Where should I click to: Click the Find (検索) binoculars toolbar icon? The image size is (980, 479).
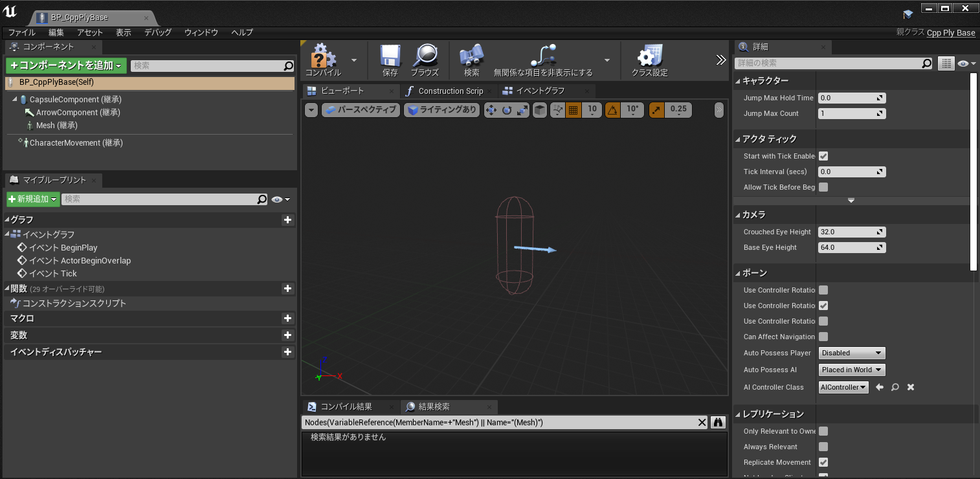[x=472, y=56]
